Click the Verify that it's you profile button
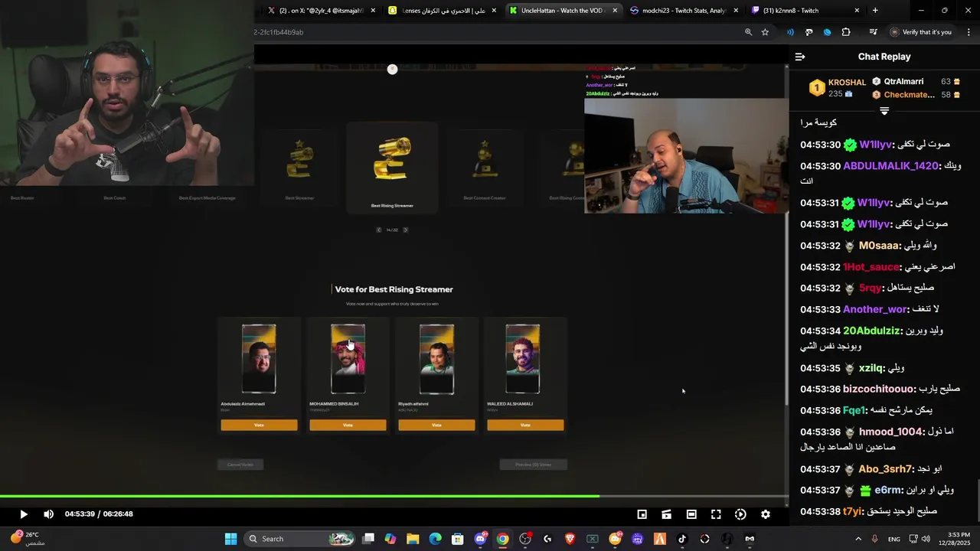Image resolution: width=980 pixels, height=551 pixels. [921, 32]
